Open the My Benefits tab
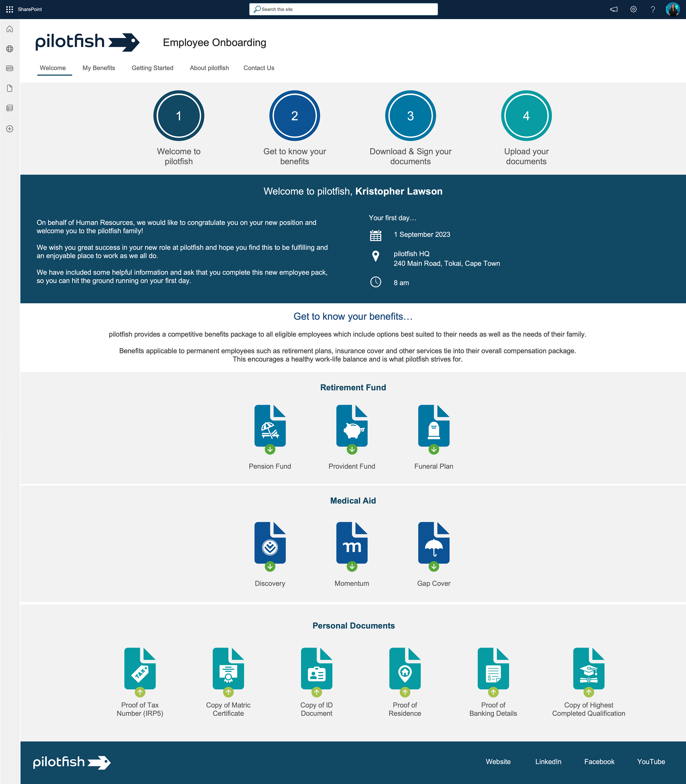The height and width of the screenshot is (784, 686). tap(99, 68)
